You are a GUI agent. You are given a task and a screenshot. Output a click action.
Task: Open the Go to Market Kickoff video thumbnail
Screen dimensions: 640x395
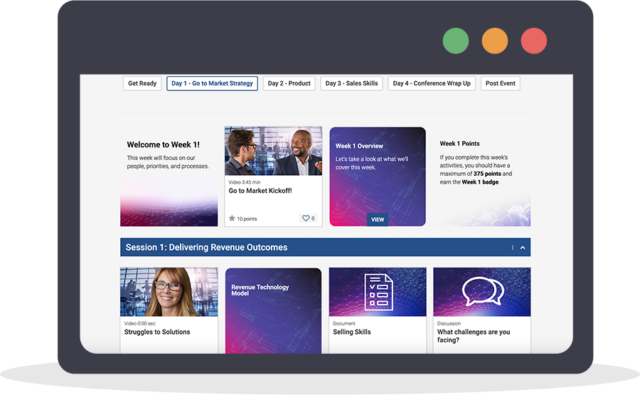pyautogui.click(x=273, y=151)
